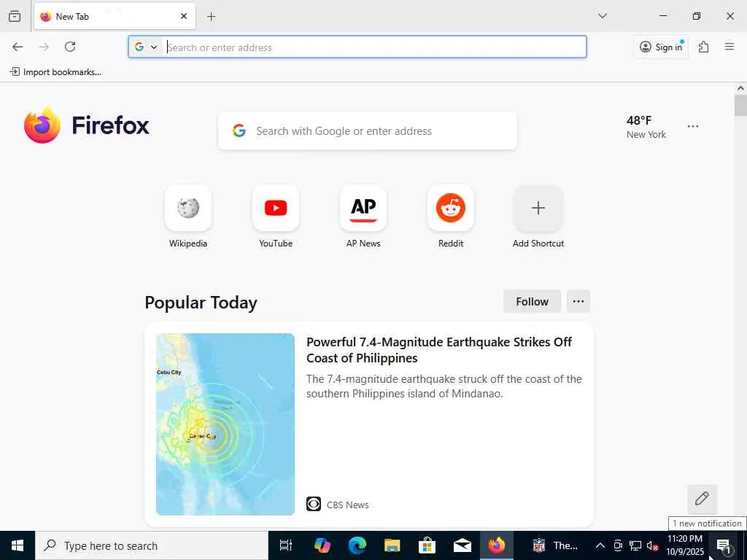Screen dimensions: 747x560
Task: Click the page vertical scrollbar thumb
Action: pos(740,106)
